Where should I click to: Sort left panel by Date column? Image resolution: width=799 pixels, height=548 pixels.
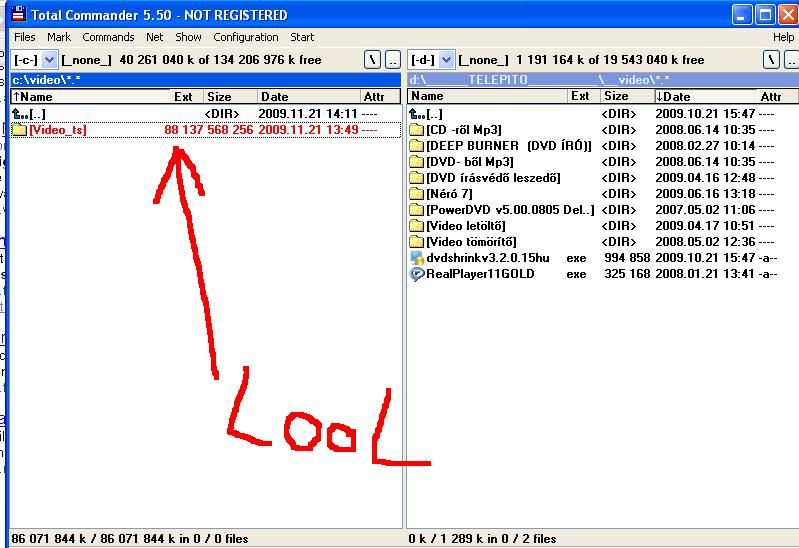(308, 96)
